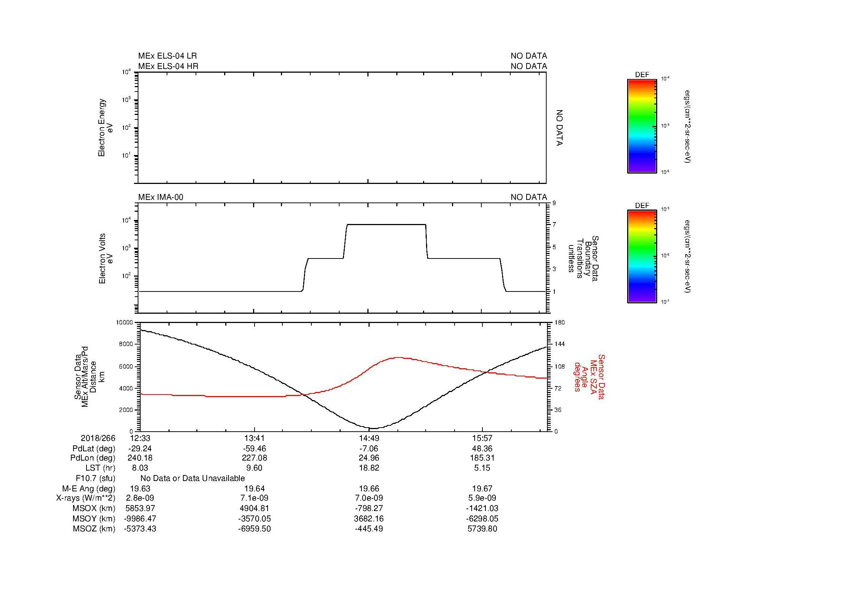Screen dimensions: 868x613
Task: Click the X-rays (W/m**2) row label
Action: tap(86, 498)
